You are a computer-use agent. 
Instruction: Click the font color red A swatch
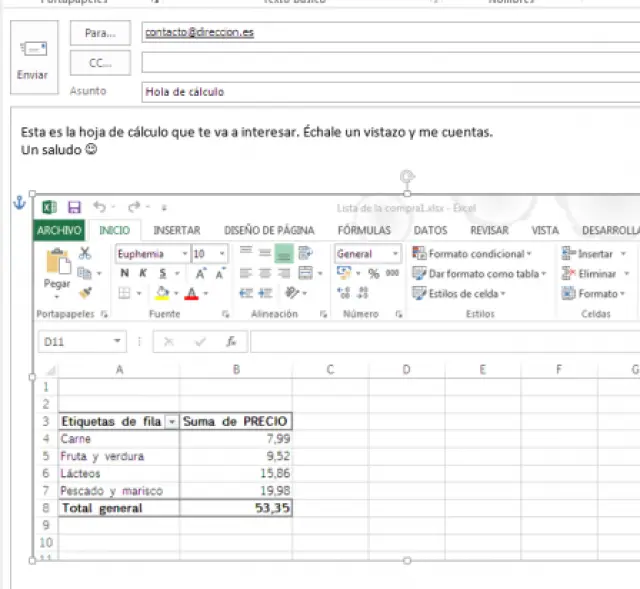pos(190,293)
